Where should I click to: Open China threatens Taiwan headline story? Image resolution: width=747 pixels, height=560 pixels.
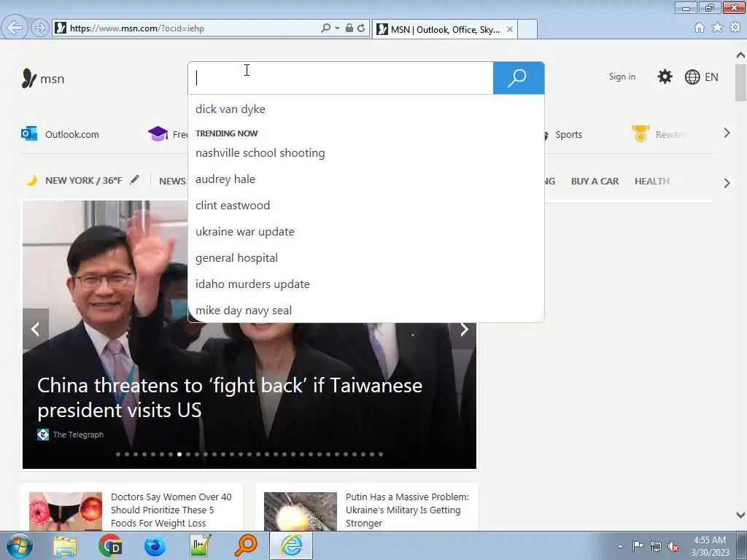(230, 397)
